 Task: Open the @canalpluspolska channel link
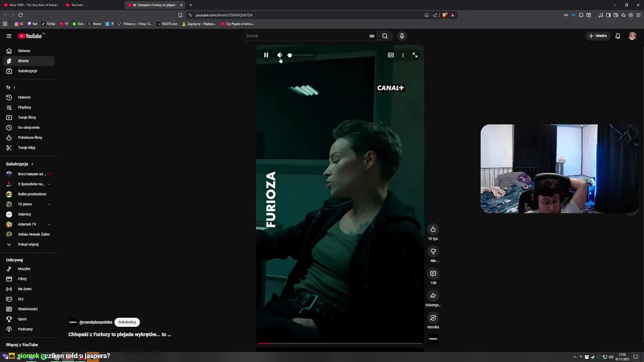[96, 322]
